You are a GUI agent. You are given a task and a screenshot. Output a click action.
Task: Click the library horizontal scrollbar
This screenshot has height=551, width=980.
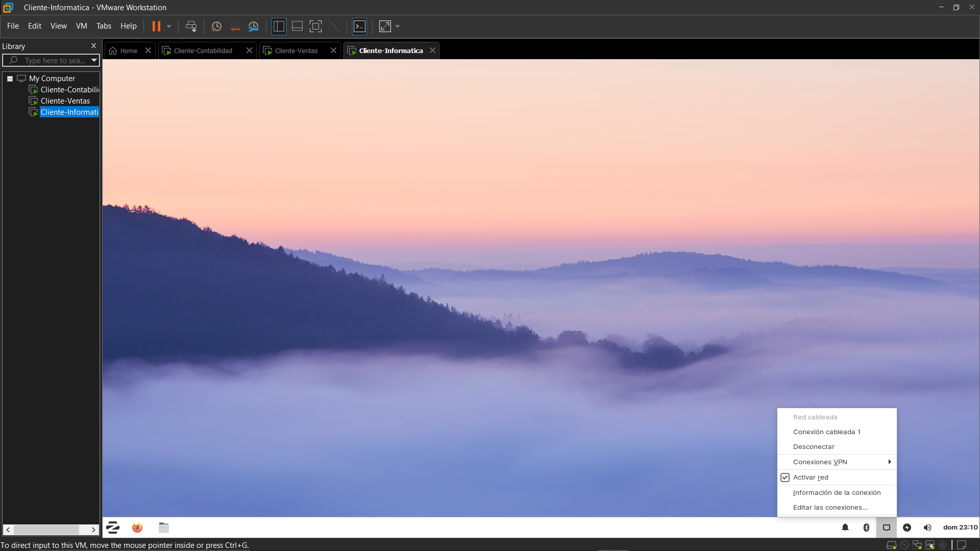click(x=47, y=530)
